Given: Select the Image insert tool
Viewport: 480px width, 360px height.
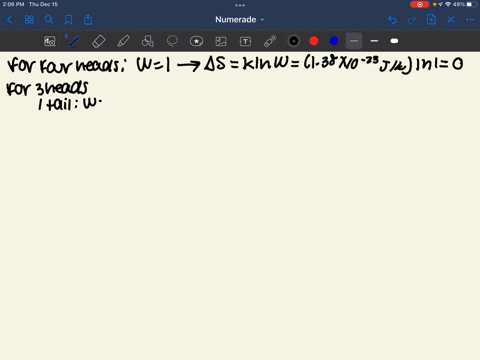Looking at the screenshot, I should coord(221,41).
